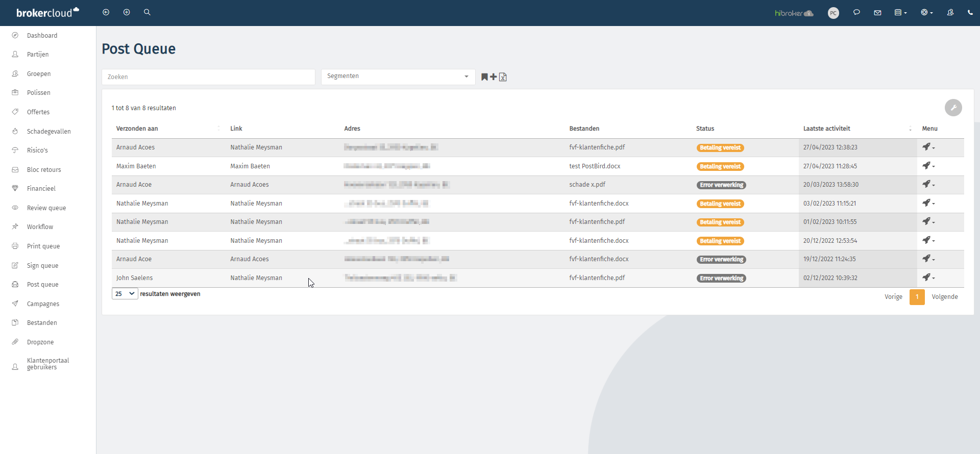Go to Bloc retours in sidebar
Screen dimensions: 980x454
click(44, 170)
